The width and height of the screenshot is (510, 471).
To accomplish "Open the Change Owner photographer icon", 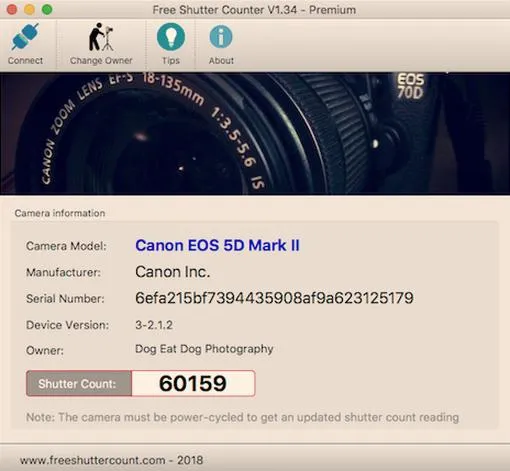I will point(101,37).
